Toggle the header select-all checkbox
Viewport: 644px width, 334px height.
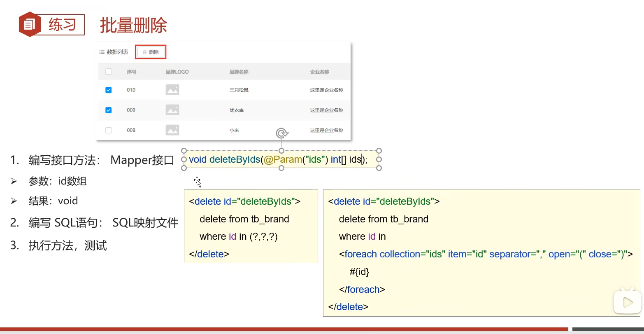point(109,72)
